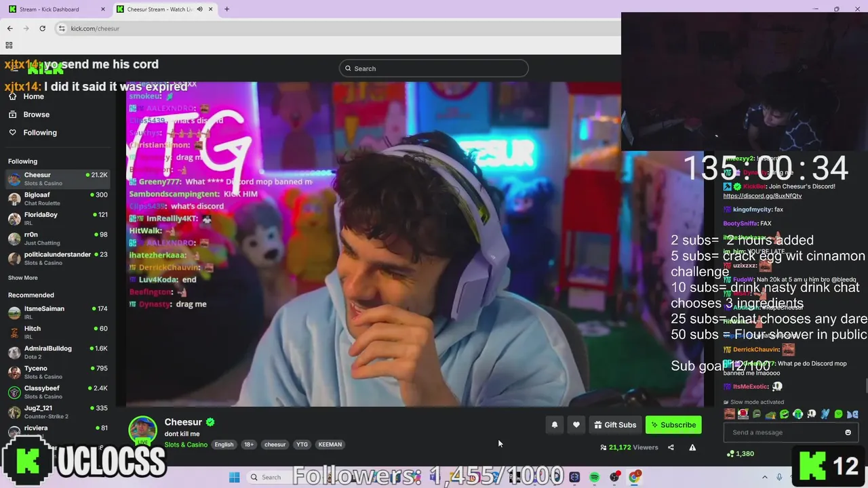
Task: Close the Stream - Kick Dashboard tab
Action: point(103,9)
